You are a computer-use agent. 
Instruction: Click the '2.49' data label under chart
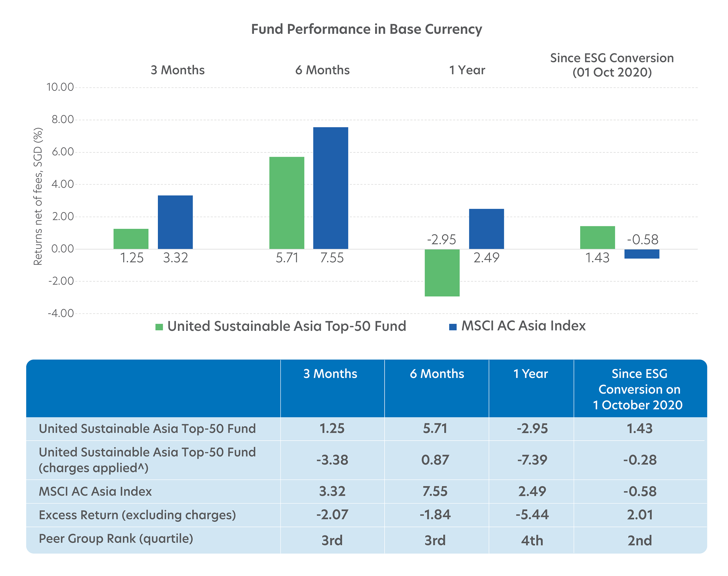[486, 258]
